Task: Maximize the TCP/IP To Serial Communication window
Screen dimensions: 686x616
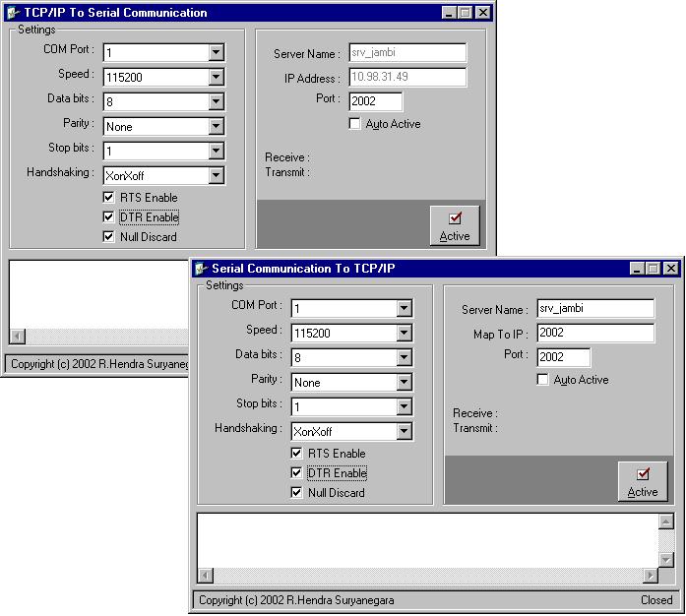Action: coord(465,13)
